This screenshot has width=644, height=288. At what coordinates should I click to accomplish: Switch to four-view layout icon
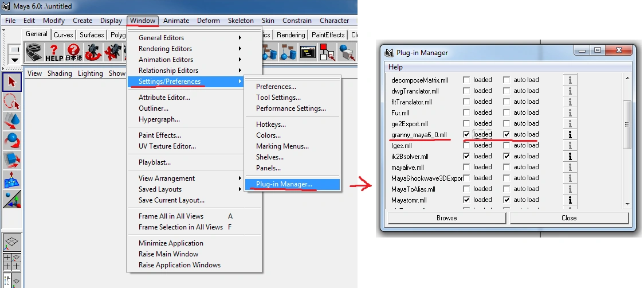point(12,262)
